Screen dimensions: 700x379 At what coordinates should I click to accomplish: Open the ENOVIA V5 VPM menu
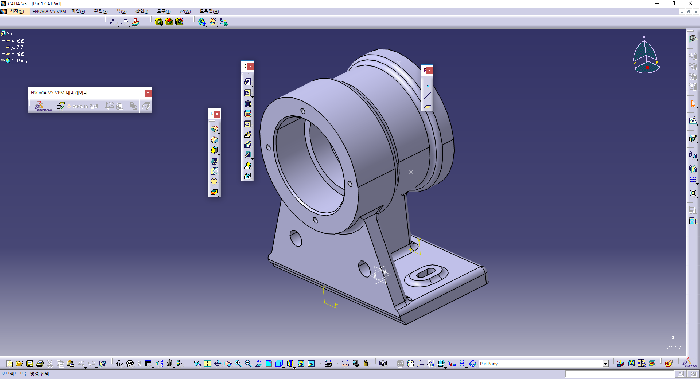[x=49, y=11]
